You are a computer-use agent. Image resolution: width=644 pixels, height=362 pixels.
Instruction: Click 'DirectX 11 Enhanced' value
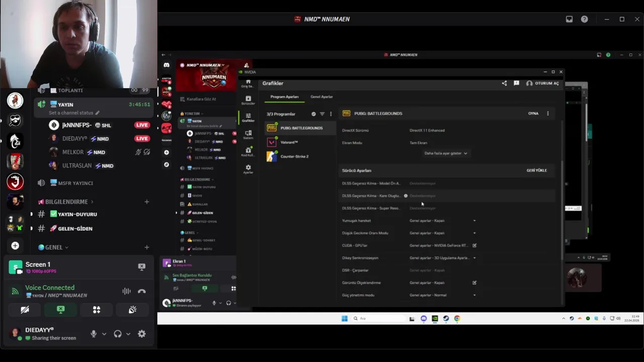point(427,130)
